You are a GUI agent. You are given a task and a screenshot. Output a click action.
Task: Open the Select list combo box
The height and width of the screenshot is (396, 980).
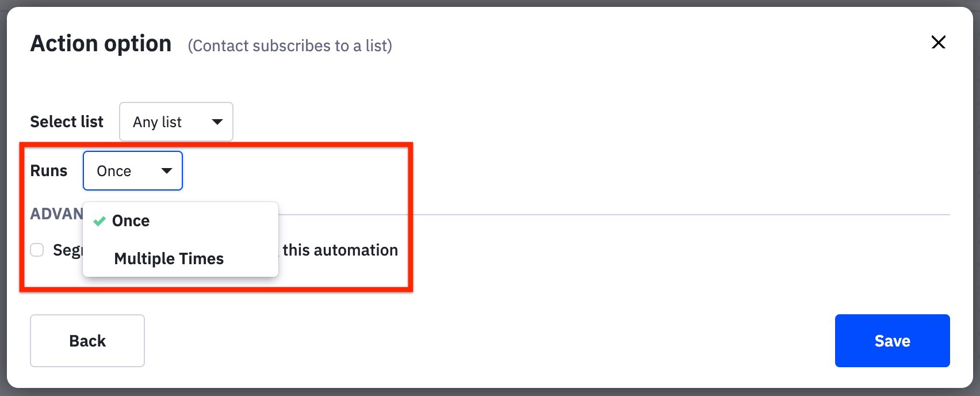click(x=175, y=121)
